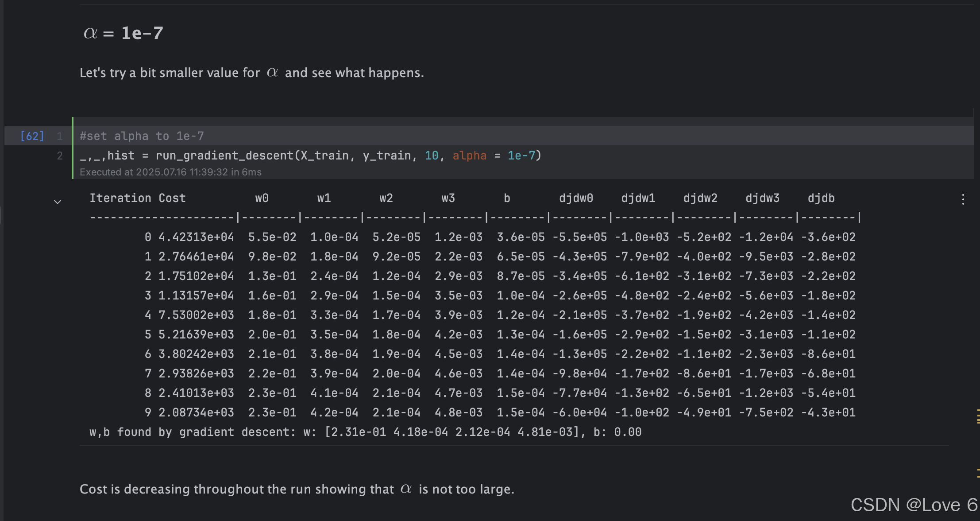
Task: Click the 'w,b found by gradient descent' line
Action: (x=365, y=432)
